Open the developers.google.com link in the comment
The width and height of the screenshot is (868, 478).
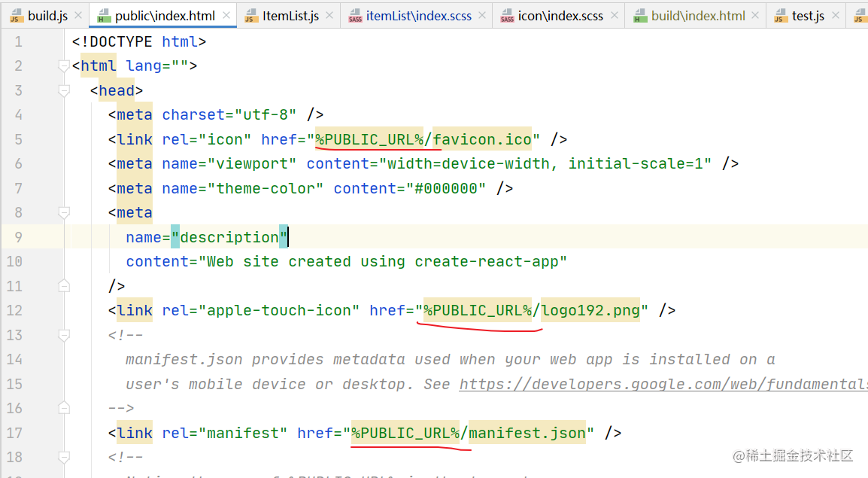(663, 384)
